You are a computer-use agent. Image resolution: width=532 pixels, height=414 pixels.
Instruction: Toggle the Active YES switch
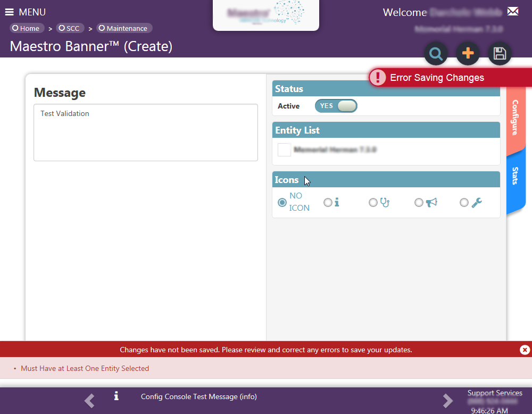(x=336, y=106)
